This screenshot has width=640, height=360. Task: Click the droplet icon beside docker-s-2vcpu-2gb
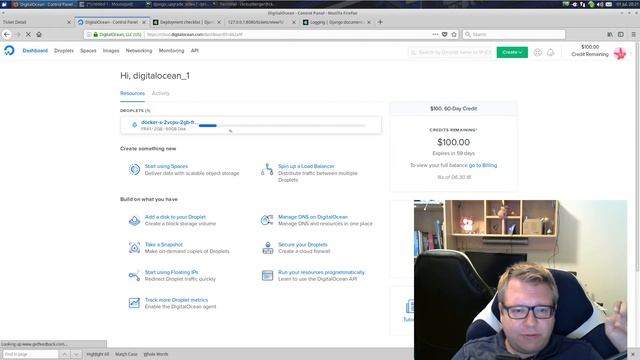click(x=134, y=125)
